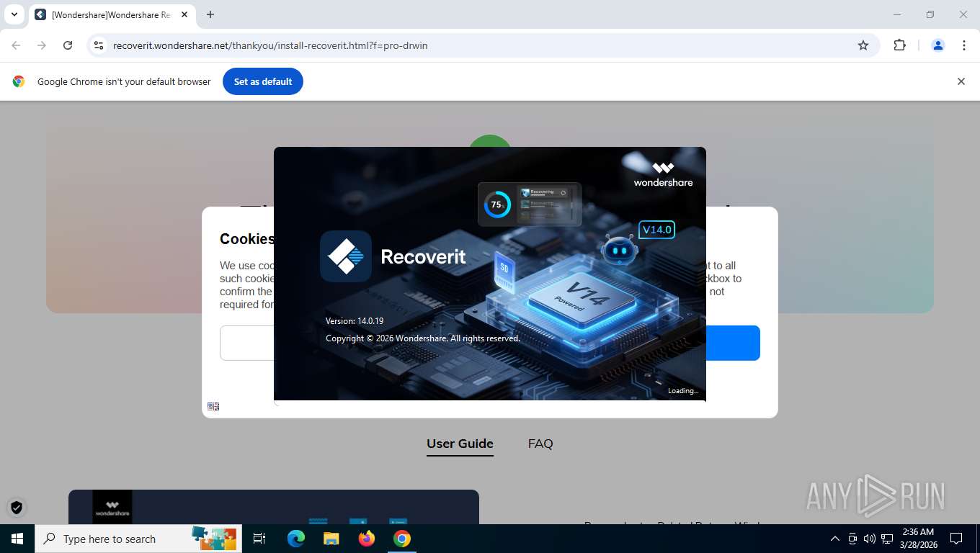Click the Wondershare logo on splash screen

[663, 175]
